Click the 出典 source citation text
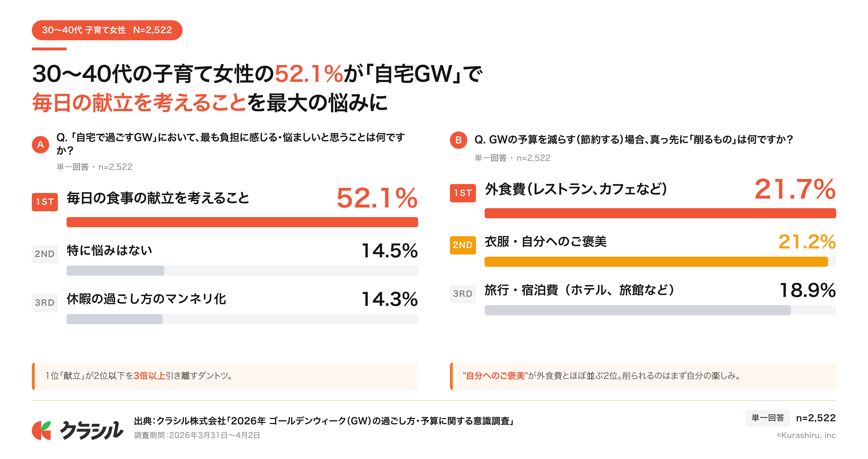 click(324, 421)
